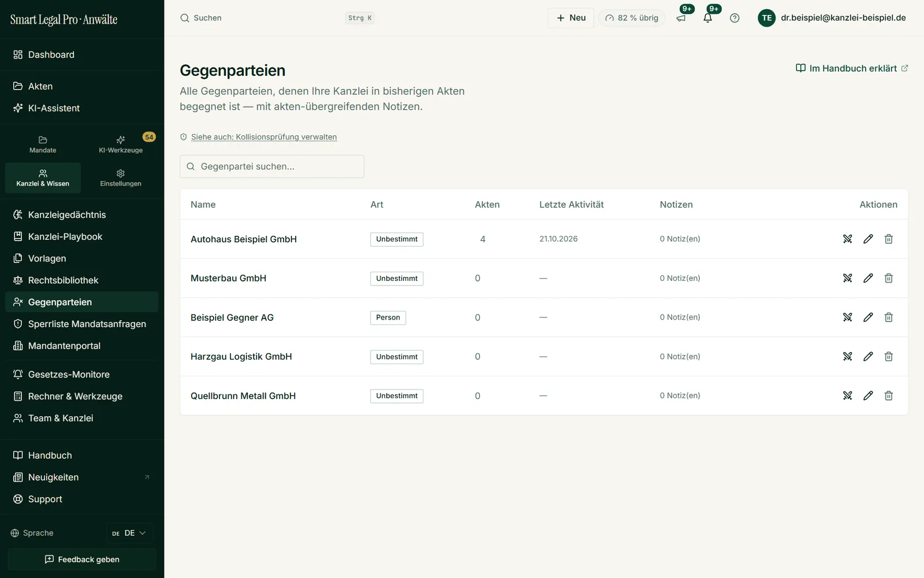Click the merge icon for Harzgau Logistik GmbH
924x578 pixels.
[x=847, y=357]
